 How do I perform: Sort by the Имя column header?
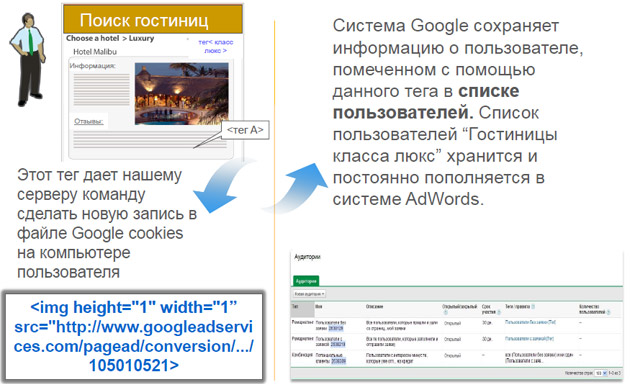pos(319,306)
